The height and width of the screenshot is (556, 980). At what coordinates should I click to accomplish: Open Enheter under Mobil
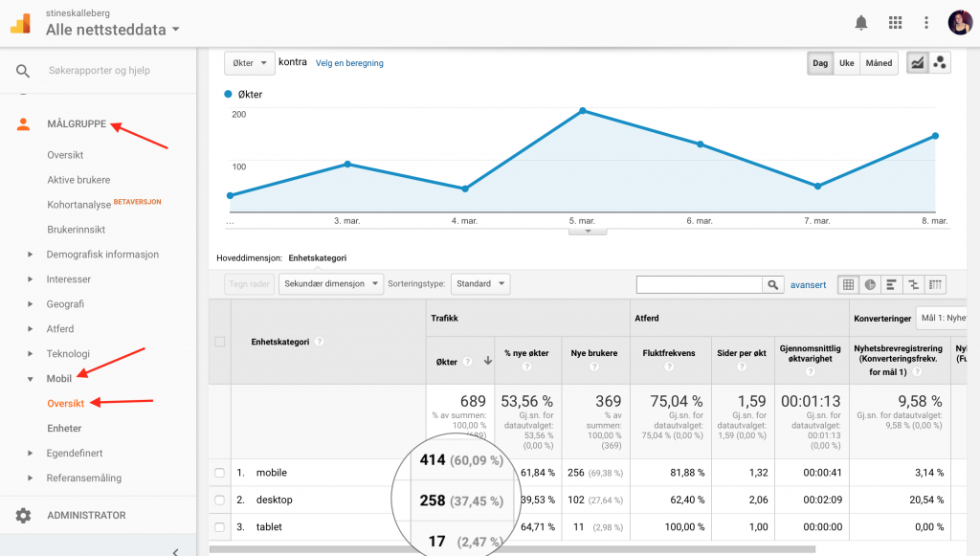(64, 428)
